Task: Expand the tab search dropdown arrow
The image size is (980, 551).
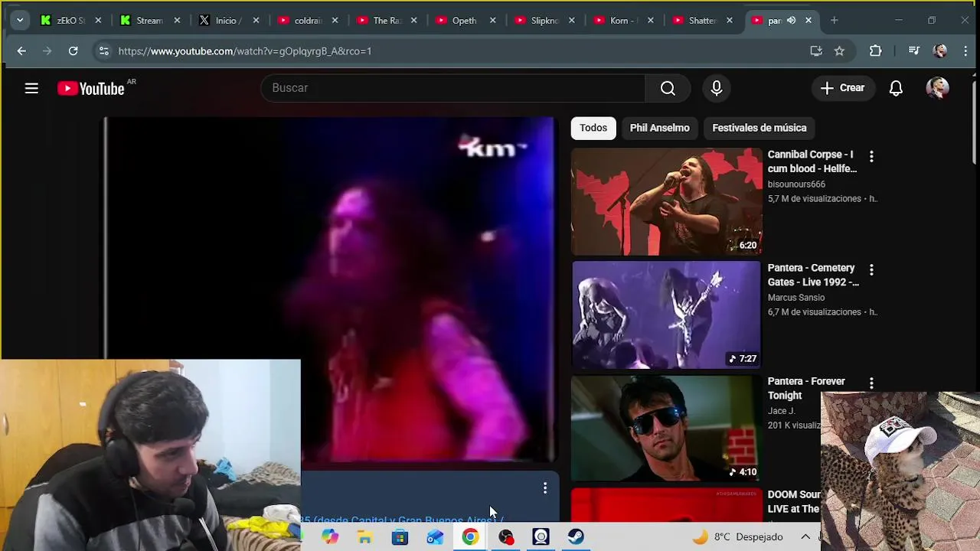Action: pos(20,21)
